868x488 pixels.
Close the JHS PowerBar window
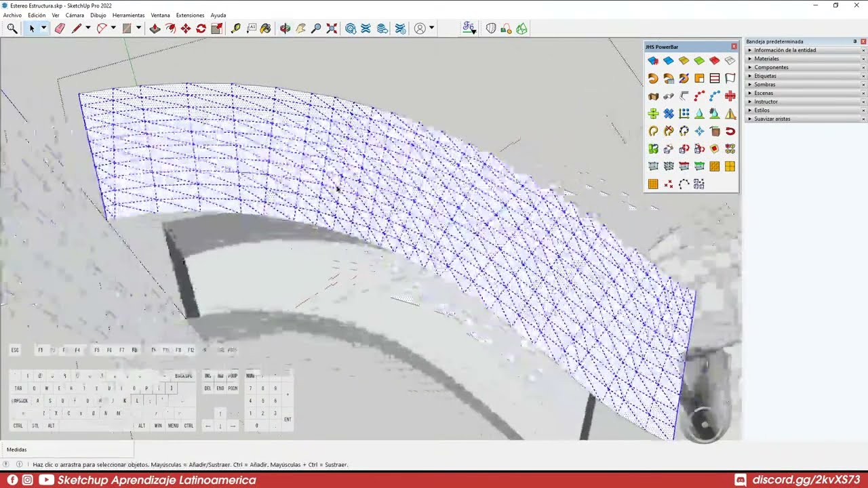pyautogui.click(x=734, y=47)
